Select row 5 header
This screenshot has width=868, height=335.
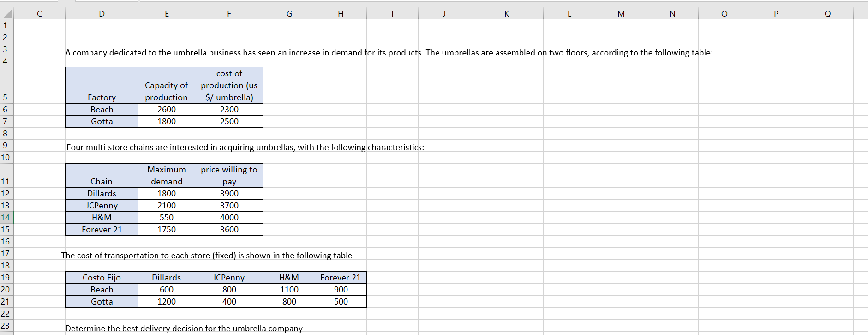(6, 85)
